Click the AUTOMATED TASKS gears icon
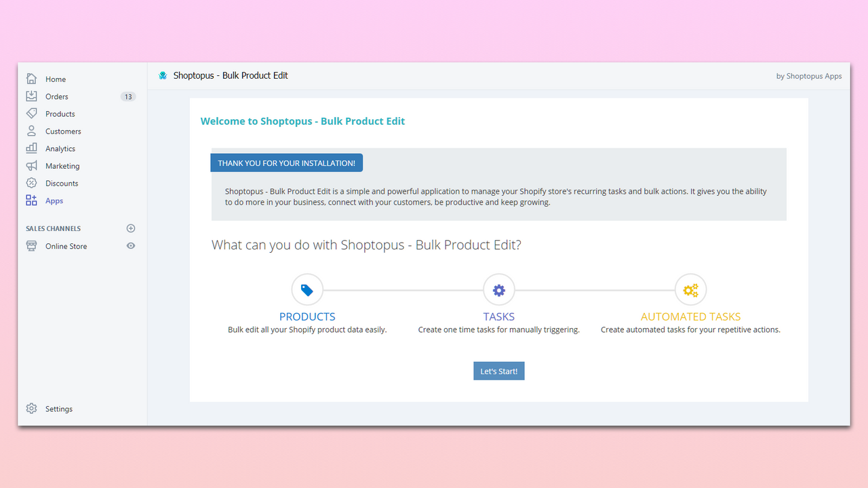This screenshot has height=488, width=868. (690, 289)
